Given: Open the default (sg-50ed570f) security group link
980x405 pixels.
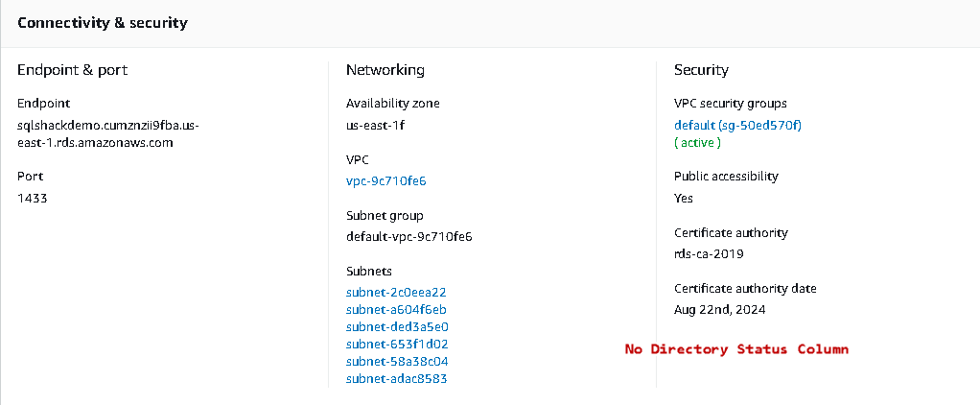Looking at the screenshot, I should [737, 126].
